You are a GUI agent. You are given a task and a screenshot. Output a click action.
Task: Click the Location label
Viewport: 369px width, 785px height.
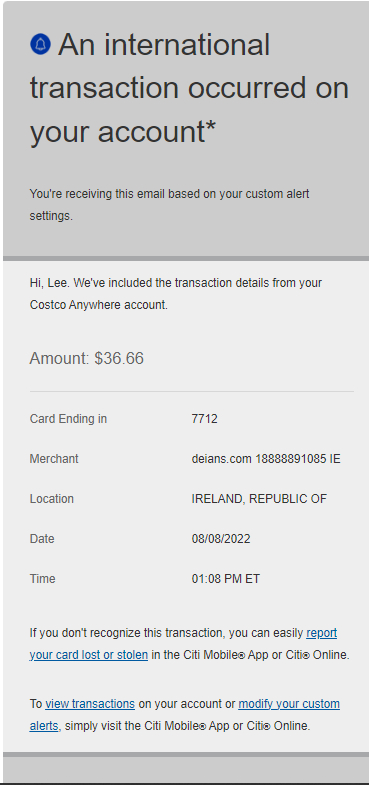click(x=52, y=499)
